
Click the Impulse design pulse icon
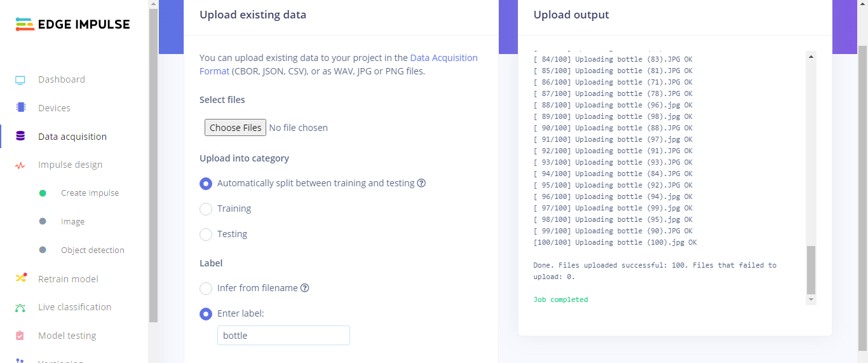click(20, 165)
